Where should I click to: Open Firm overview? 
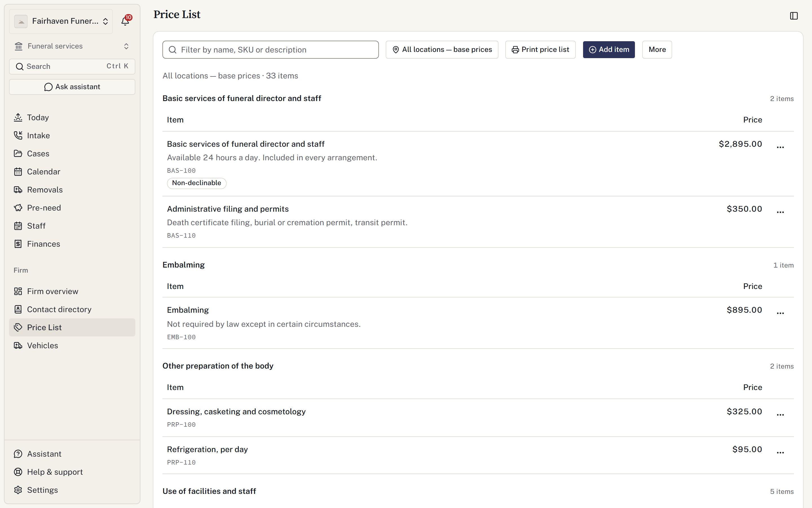point(72,291)
